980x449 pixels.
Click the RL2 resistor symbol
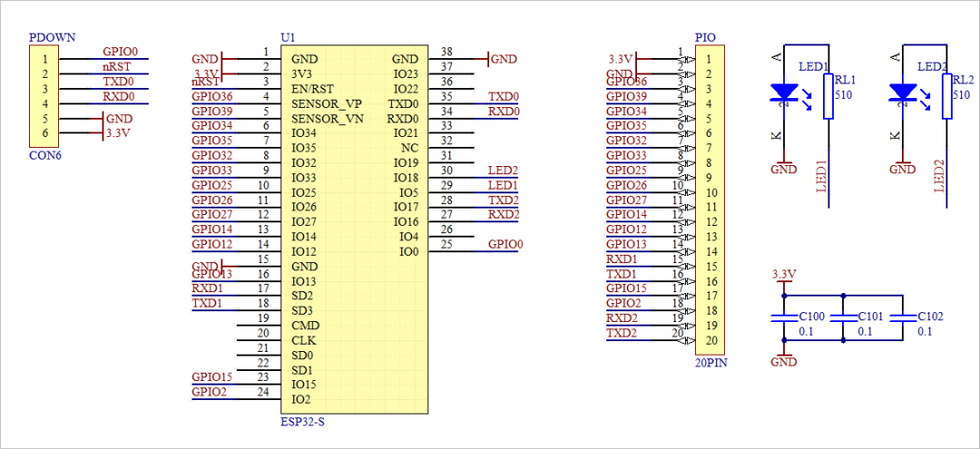pos(946,95)
